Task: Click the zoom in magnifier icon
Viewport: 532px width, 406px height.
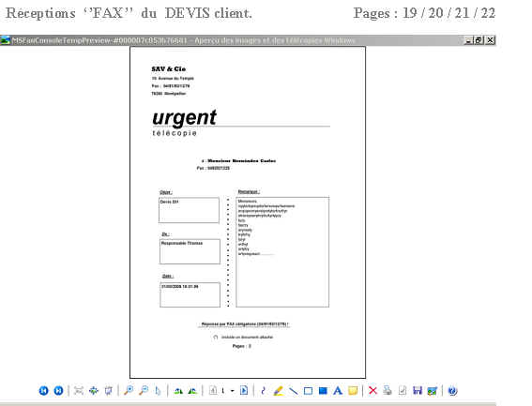Action: click(x=129, y=391)
